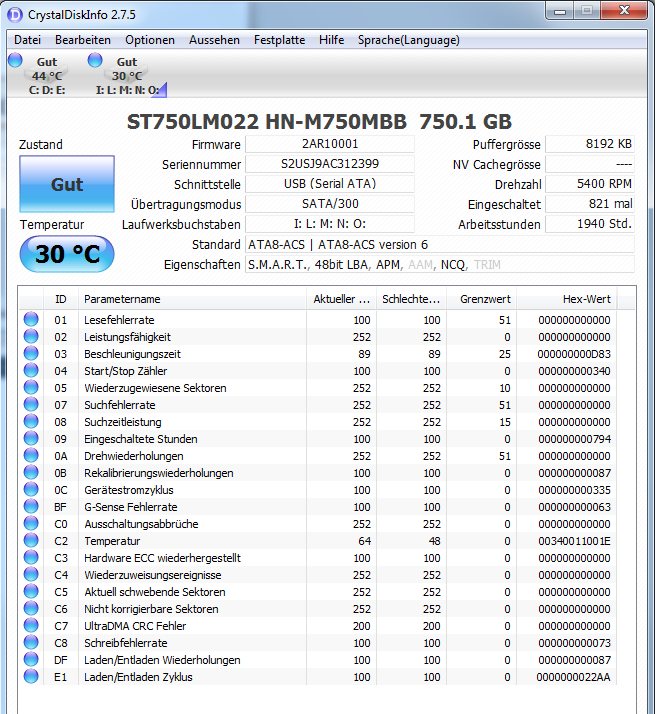
Task: Click status orb of Aktuell schwebende Sektoren row
Action: pyautogui.click(x=31, y=591)
